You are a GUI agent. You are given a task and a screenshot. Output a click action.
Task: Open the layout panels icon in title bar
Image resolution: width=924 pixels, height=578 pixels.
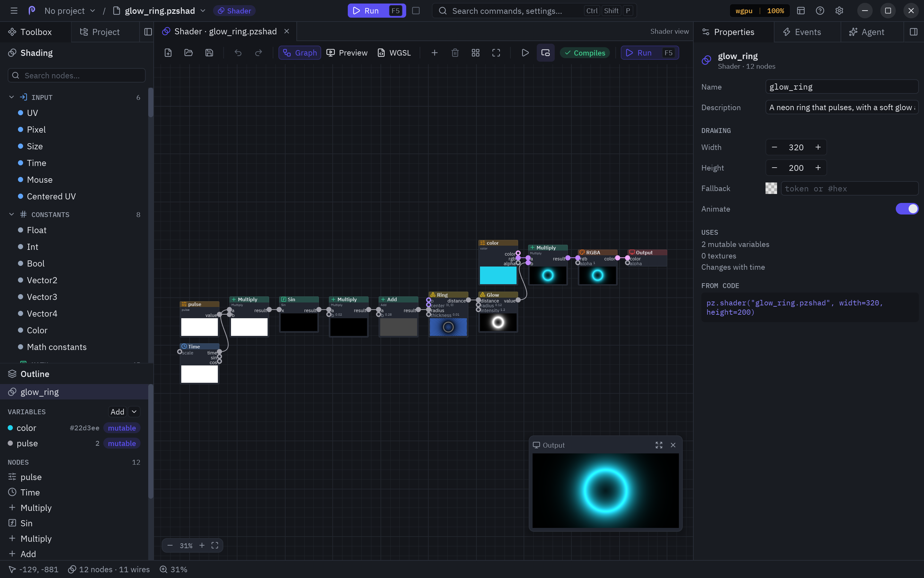(801, 11)
